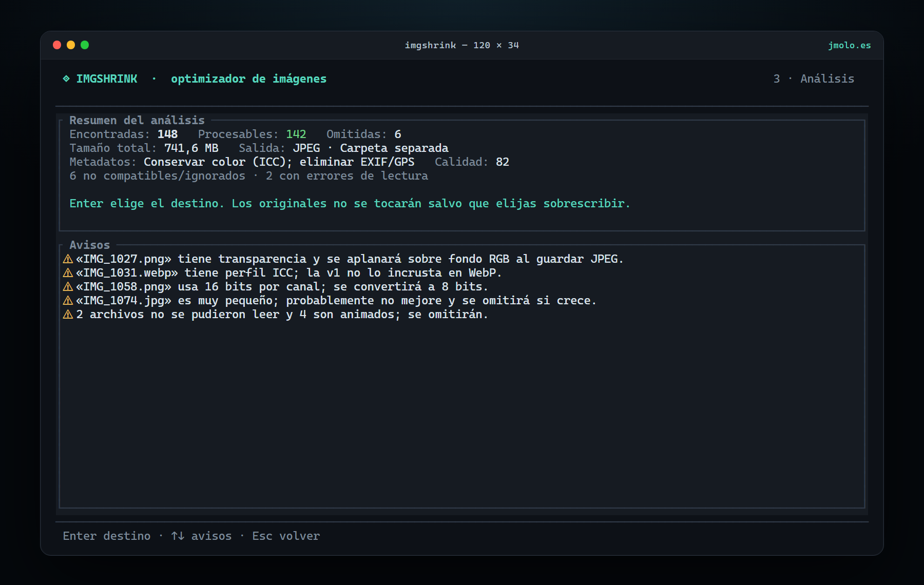Select the 'IMGSHRINK' app title text
The width and height of the screenshot is (924, 585).
pyautogui.click(x=107, y=79)
